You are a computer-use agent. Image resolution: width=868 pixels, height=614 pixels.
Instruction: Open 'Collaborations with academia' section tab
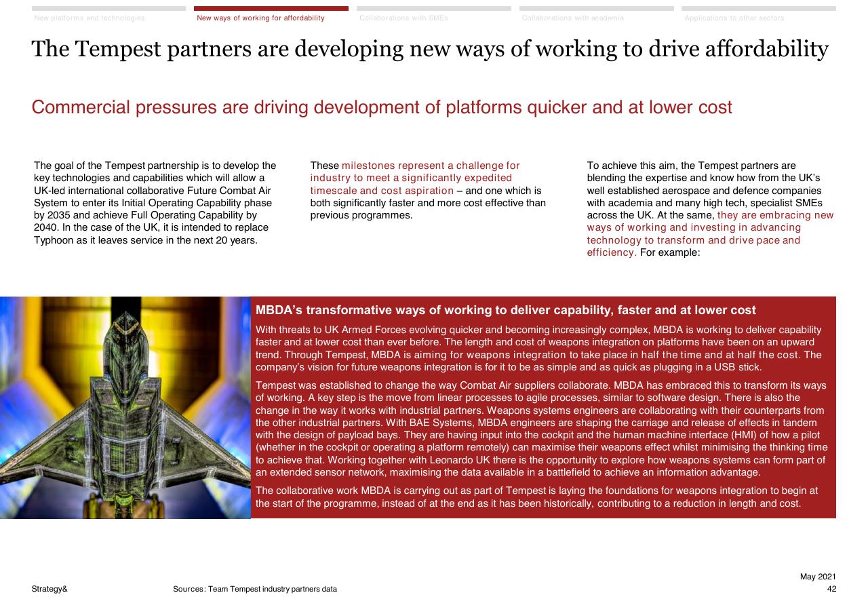pyautogui.click(x=596, y=15)
